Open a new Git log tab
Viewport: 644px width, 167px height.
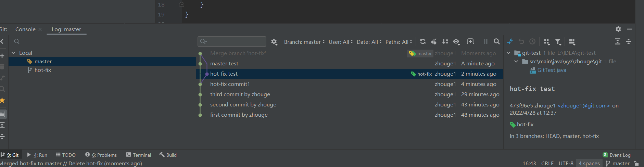(470, 41)
